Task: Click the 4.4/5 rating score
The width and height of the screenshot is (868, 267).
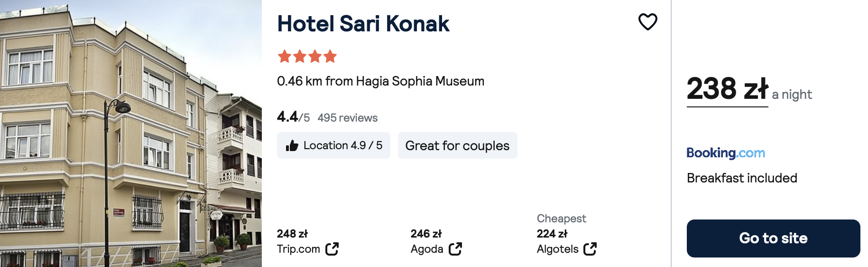Action: 293,117
